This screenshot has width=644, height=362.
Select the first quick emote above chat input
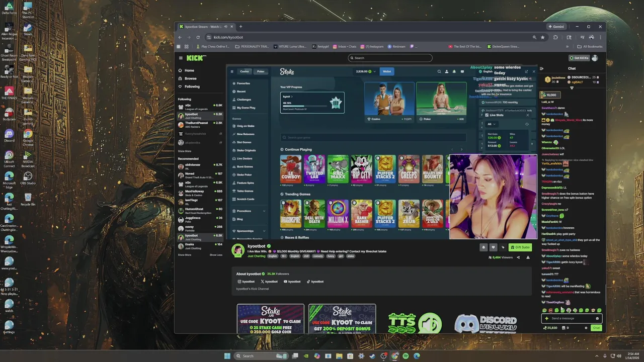(545, 310)
